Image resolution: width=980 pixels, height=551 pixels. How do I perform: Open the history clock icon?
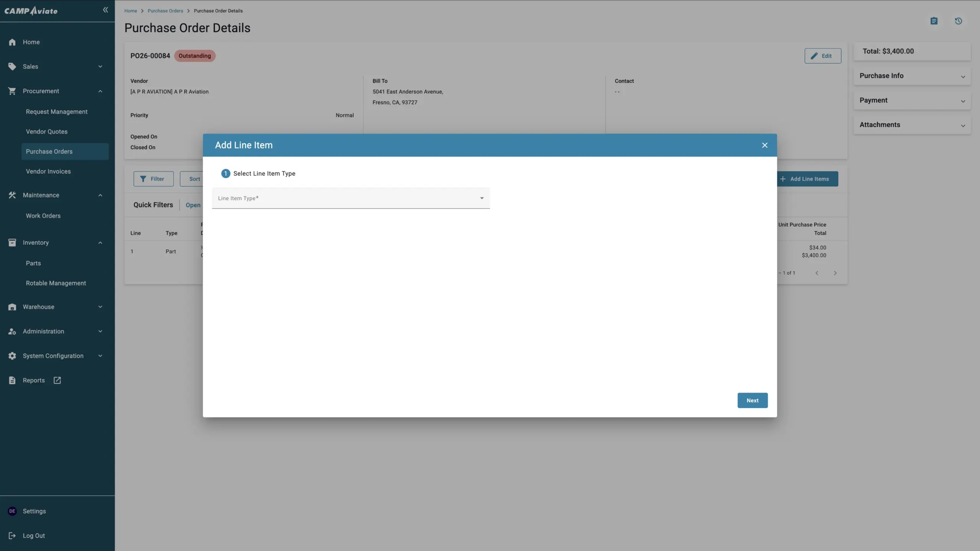[x=958, y=21]
